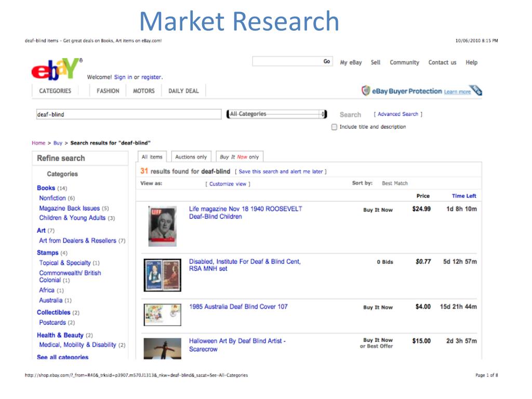Click the Sign in link

pos(123,77)
